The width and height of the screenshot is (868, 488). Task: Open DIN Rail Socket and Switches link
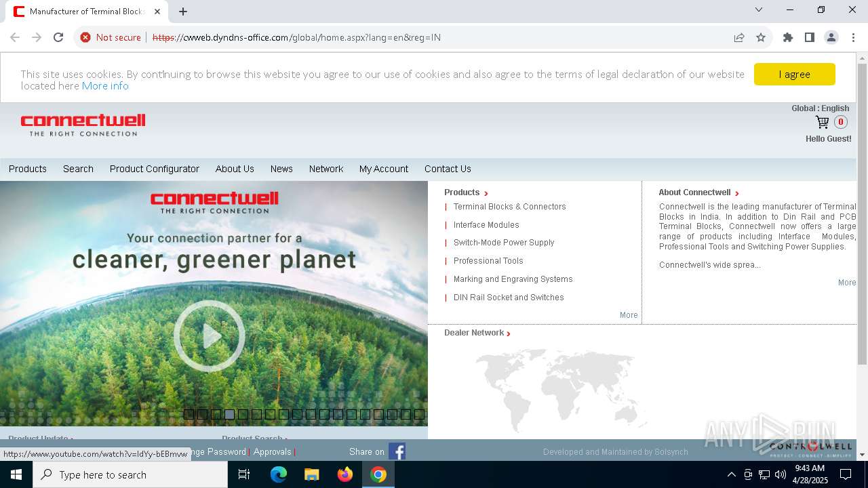(x=509, y=298)
